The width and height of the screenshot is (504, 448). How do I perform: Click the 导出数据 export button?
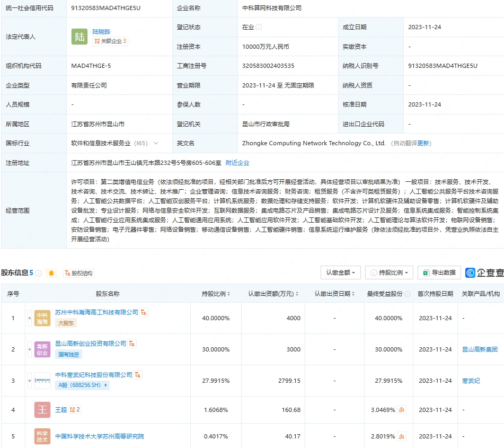[439, 273]
